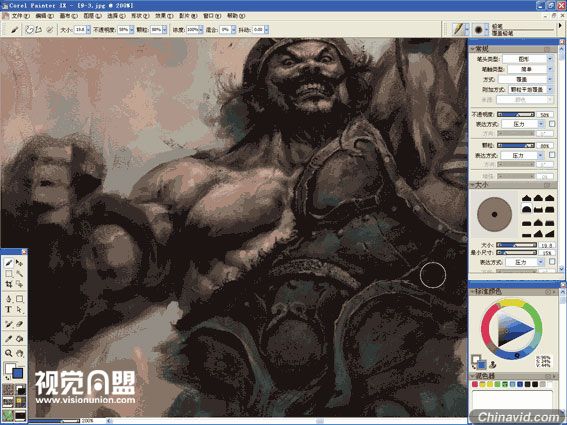Select the Grabber hand tool
This screenshot has width=567, height=425.
coord(20,353)
